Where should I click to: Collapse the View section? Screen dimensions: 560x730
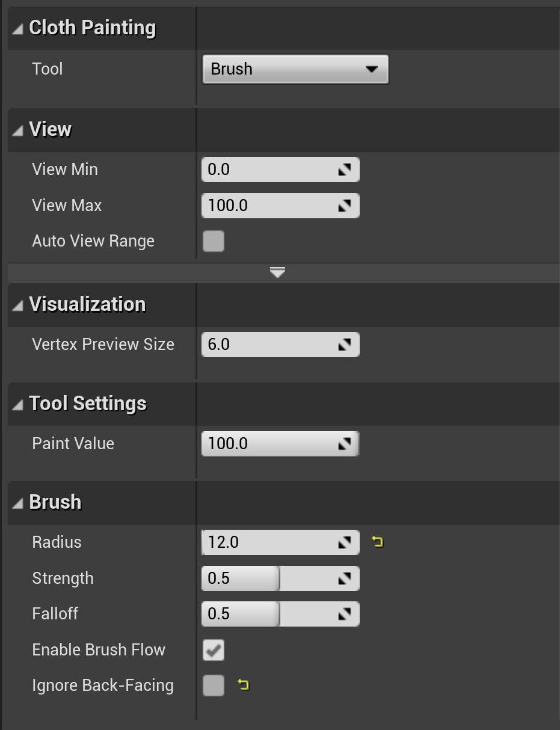coord(18,130)
